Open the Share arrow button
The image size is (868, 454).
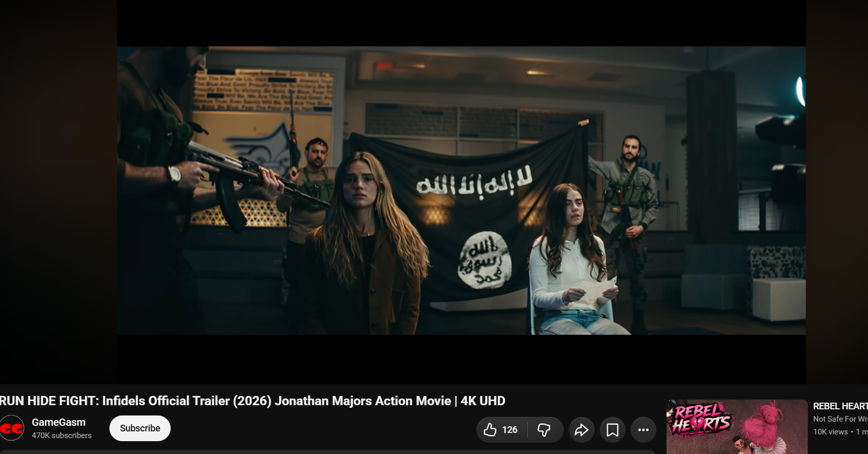582,430
